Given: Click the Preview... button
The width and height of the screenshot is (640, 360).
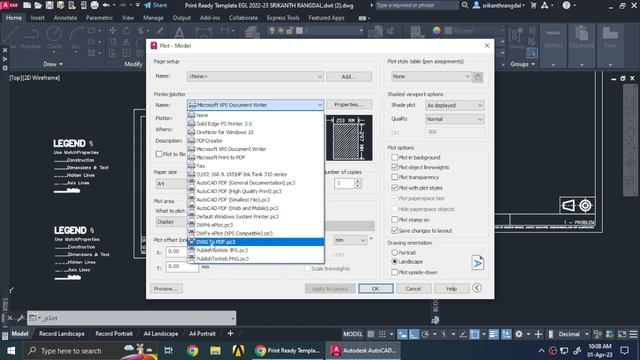Looking at the screenshot, I should click(166, 289).
